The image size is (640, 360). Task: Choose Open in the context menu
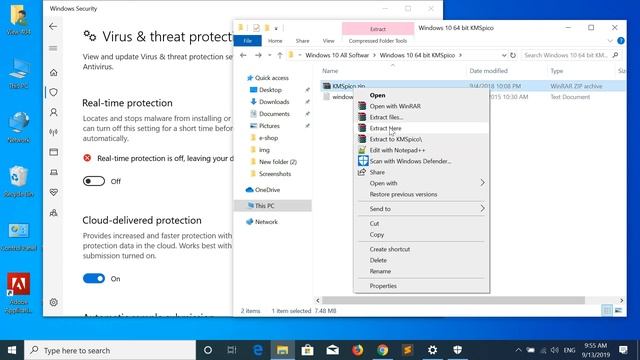click(x=421, y=95)
